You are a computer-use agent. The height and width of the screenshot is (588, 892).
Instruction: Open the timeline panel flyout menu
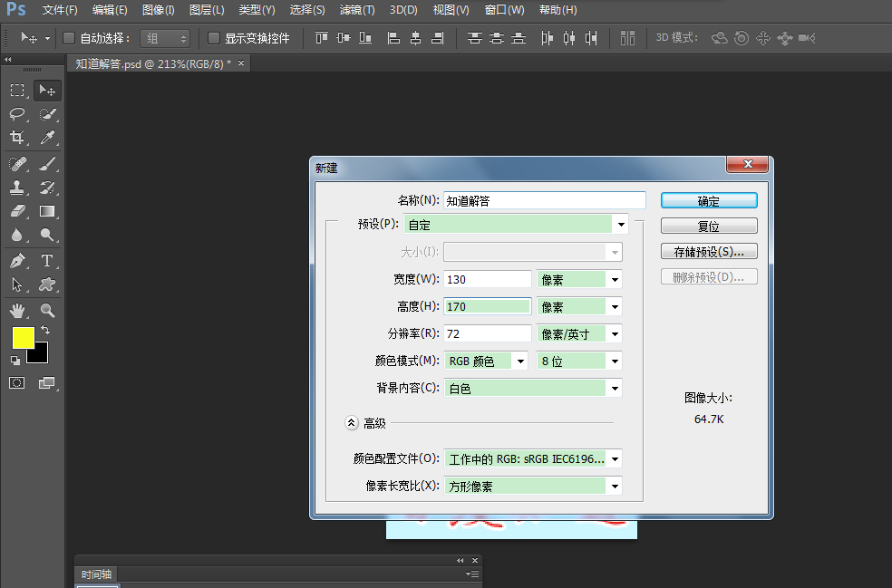(472, 574)
